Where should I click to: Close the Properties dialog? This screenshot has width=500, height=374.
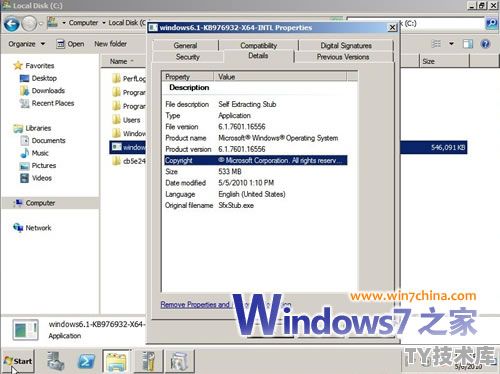pos(392,28)
